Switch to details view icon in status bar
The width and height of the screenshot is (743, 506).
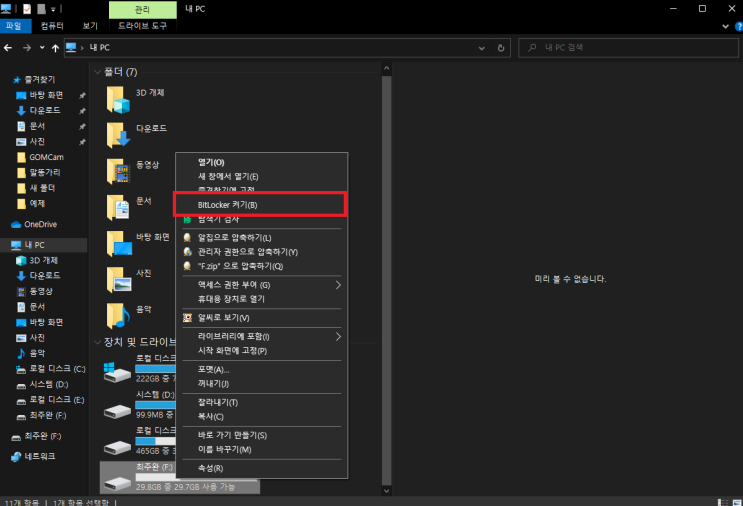pos(723,502)
